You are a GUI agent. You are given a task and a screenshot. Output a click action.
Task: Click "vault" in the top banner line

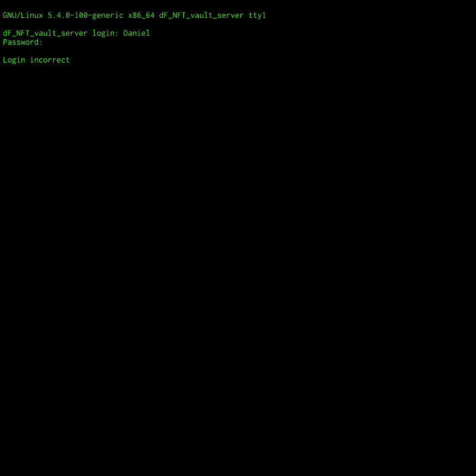tap(201, 15)
